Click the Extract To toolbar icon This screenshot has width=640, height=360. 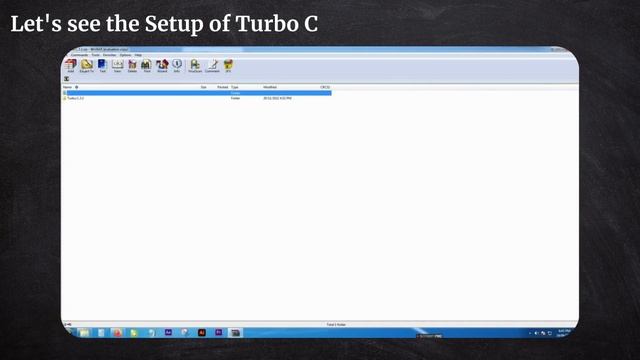click(87, 66)
